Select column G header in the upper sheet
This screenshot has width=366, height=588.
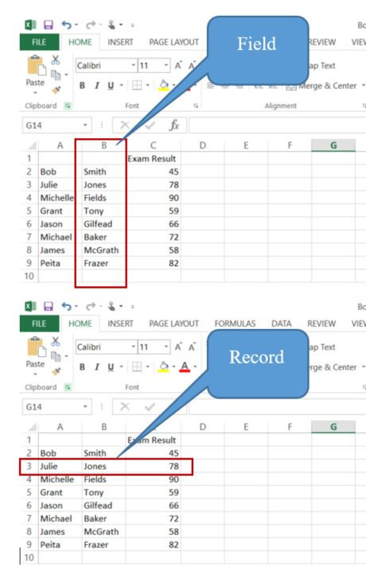pos(333,145)
